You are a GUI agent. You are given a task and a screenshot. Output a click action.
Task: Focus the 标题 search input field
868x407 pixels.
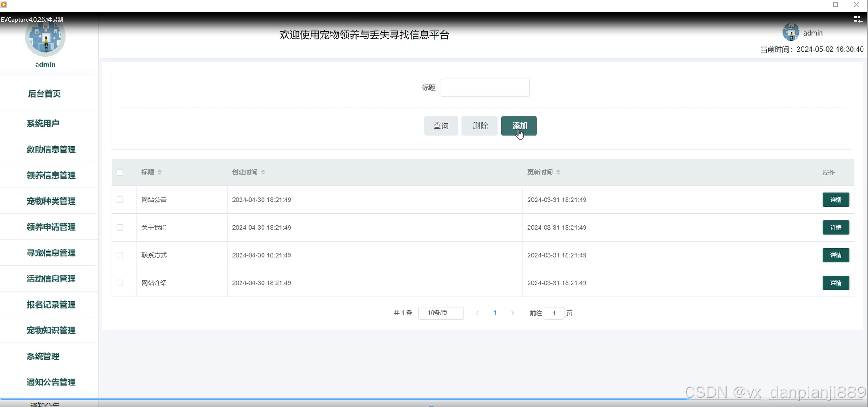click(x=485, y=87)
